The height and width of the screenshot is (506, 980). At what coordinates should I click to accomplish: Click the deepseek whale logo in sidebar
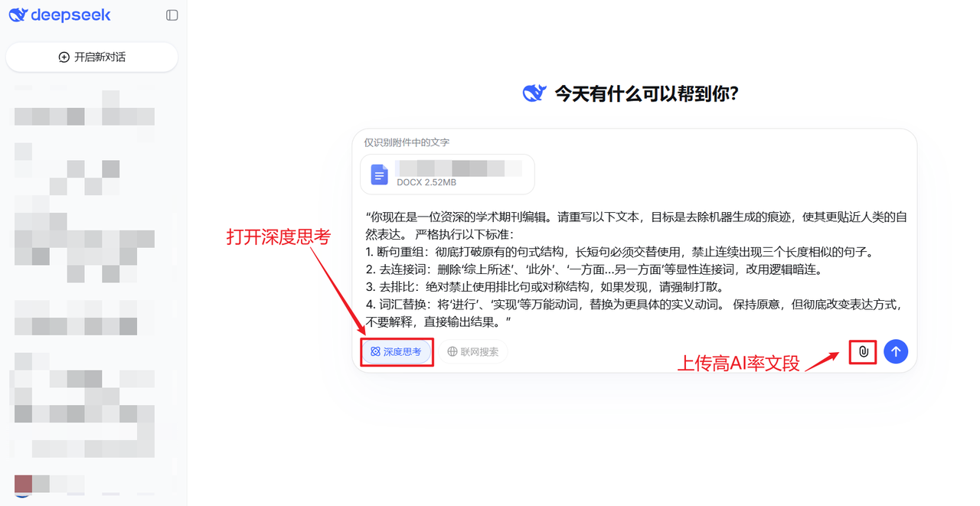point(18,15)
